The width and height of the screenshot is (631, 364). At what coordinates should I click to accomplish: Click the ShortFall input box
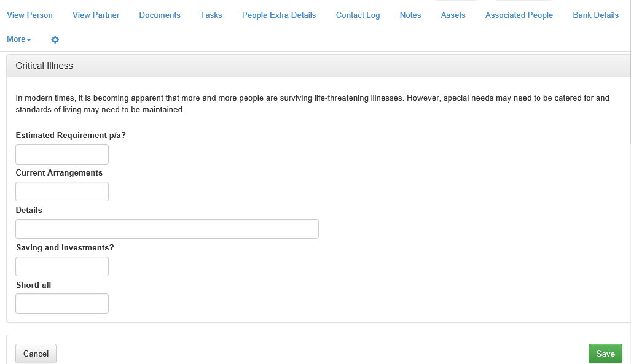[62, 304]
